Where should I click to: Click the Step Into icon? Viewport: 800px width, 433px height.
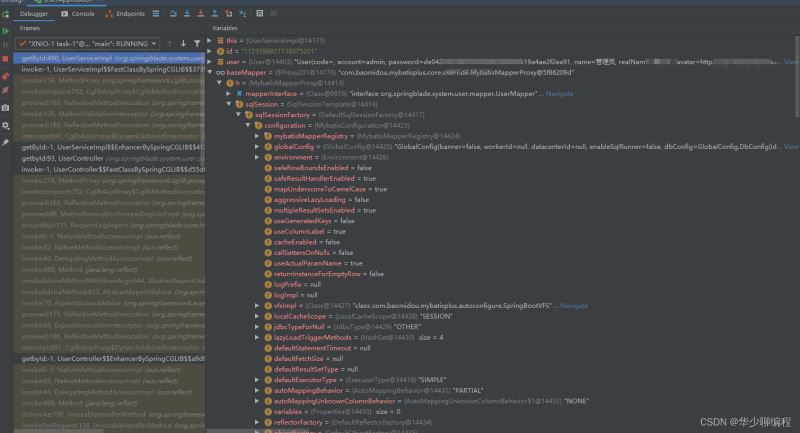pyautogui.click(x=187, y=14)
